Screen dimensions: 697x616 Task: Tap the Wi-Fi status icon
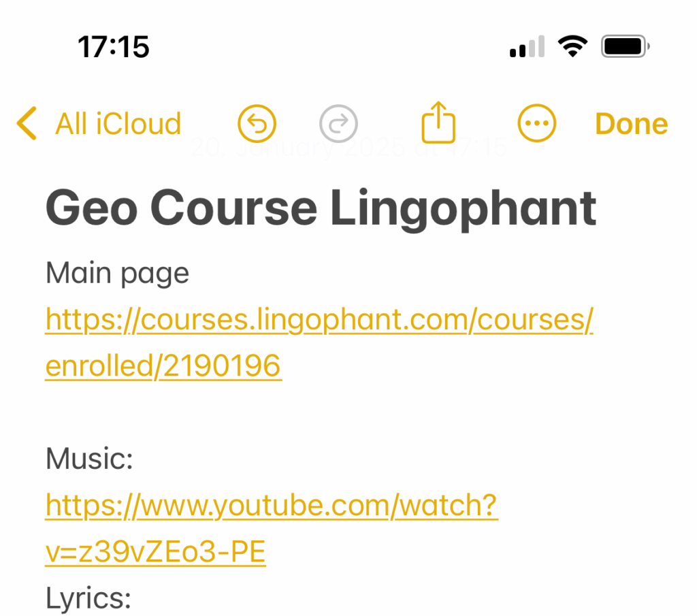(x=572, y=47)
